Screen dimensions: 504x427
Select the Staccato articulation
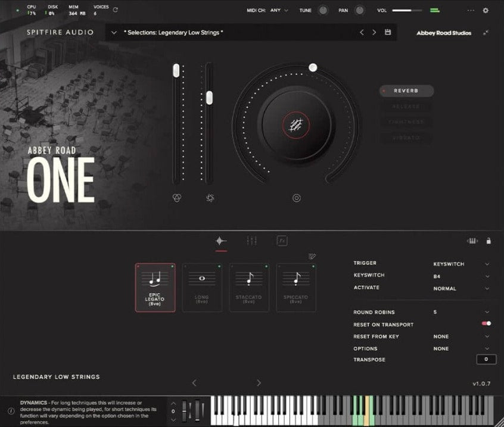pos(249,288)
